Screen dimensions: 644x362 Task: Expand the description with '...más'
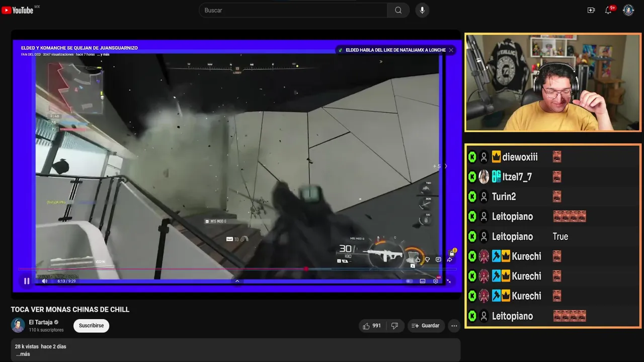click(23, 354)
